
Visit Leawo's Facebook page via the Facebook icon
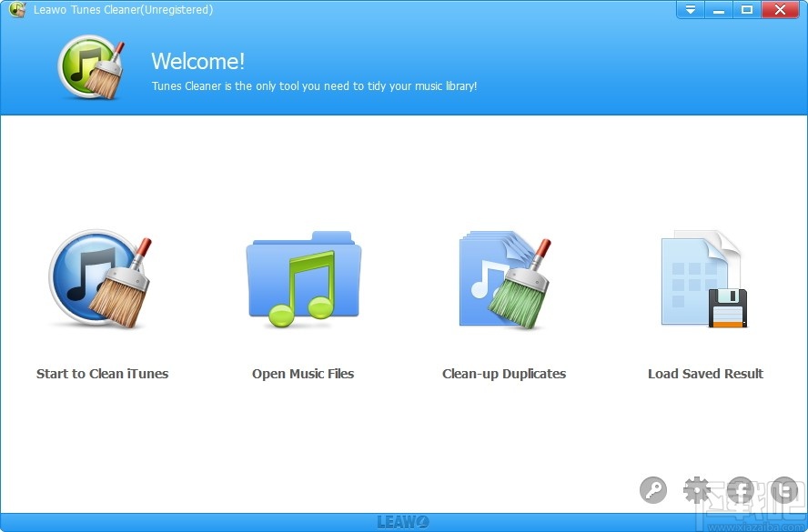pos(741,489)
